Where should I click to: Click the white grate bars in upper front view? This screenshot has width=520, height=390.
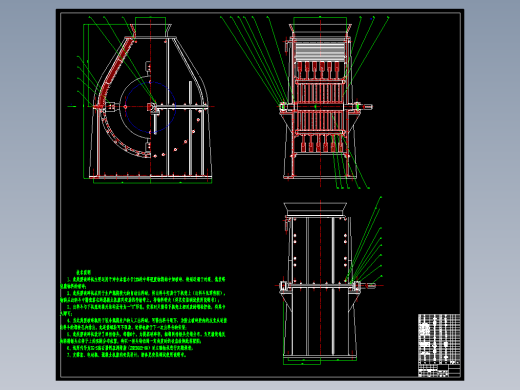tap(320, 51)
